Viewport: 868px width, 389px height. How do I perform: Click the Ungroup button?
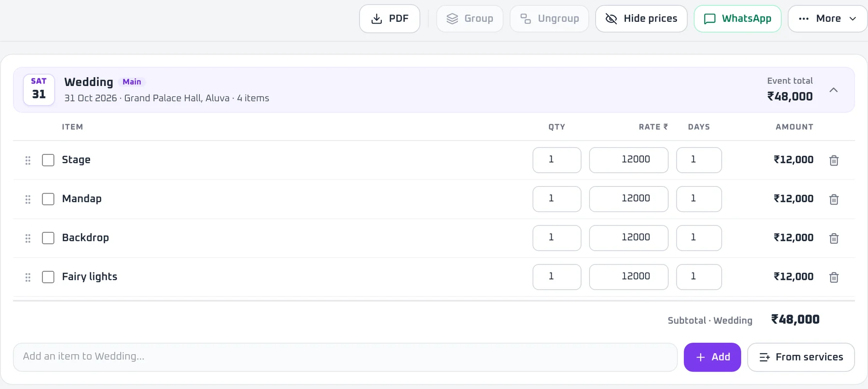tap(549, 19)
